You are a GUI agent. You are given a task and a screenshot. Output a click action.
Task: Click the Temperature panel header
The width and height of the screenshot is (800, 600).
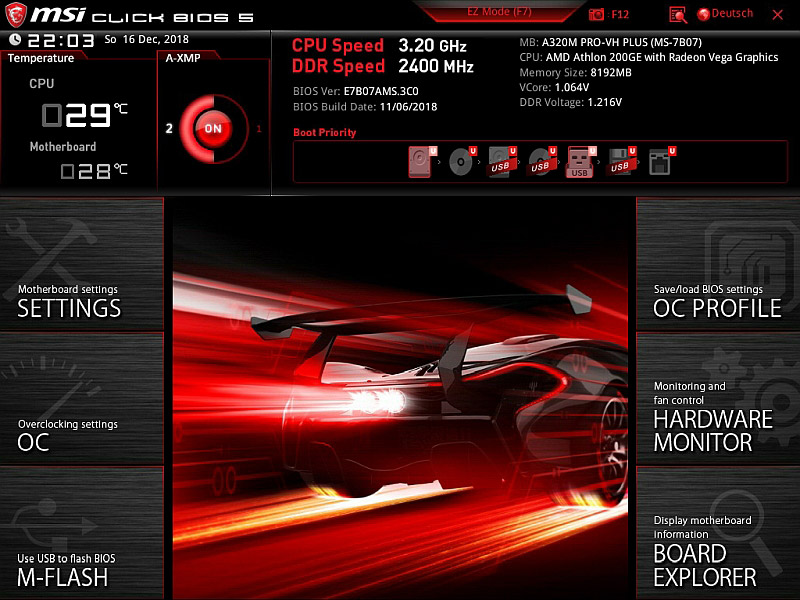(41, 58)
